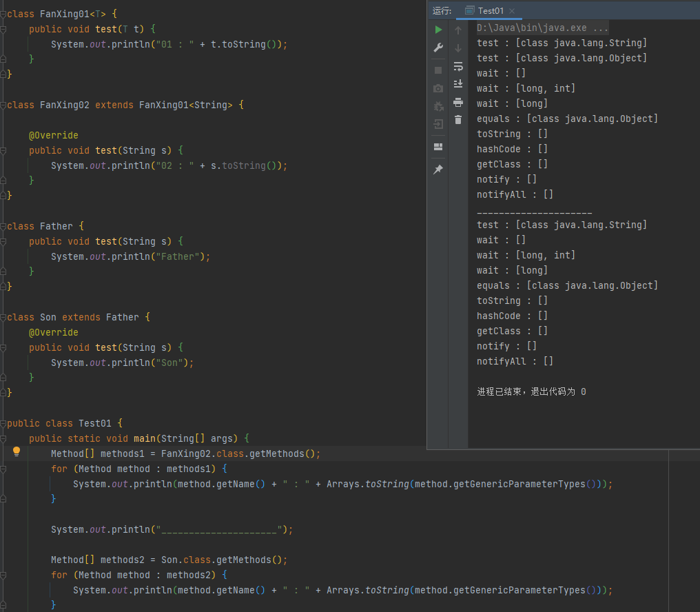Click the window icon on Test01 tab
Screen dimensions: 700x612
pos(469,11)
